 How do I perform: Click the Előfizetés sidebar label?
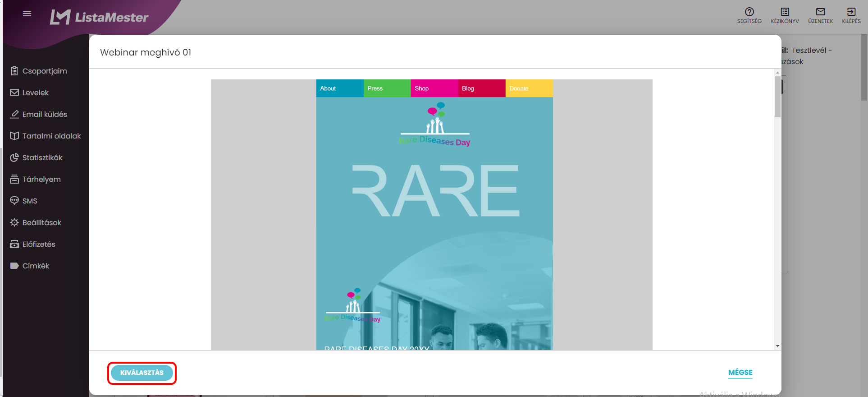[x=39, y=244]
